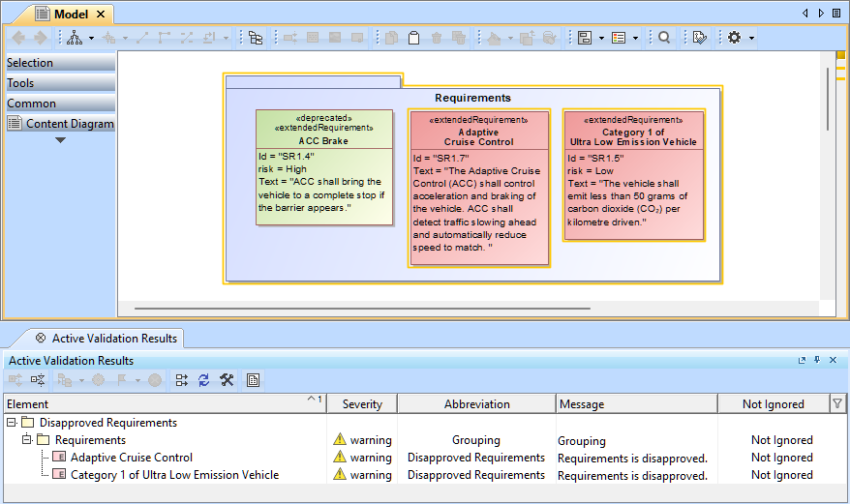Click the quick diagram layout icon
This screenshot has height=504, width=850.
click(74, 38)
